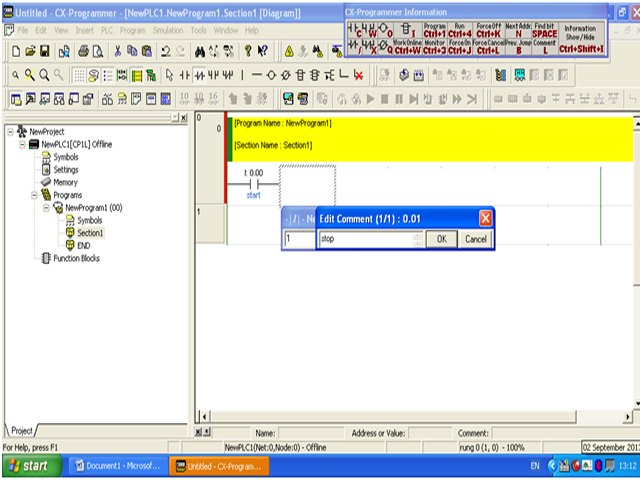Open Help with the question mark icon
Screen dimensions: 640x480
click(248, 51)
